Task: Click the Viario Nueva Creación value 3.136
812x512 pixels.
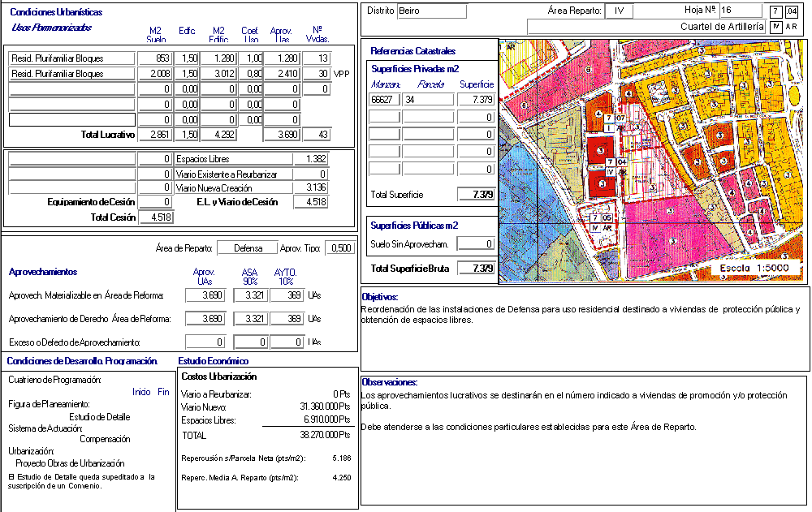Action: tap(312, 188)
